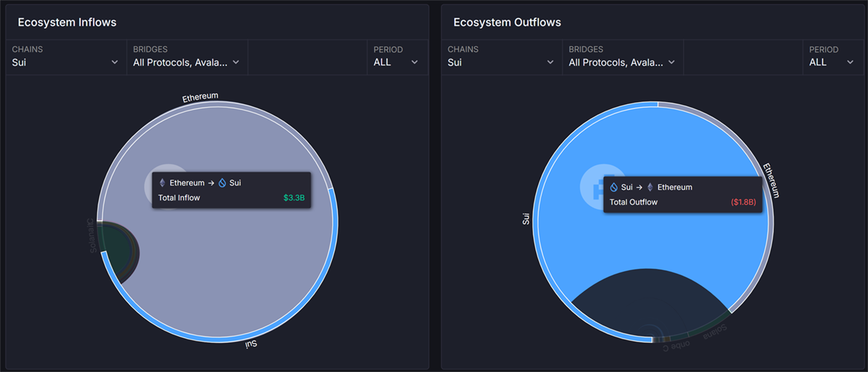The width and height of the screenshot is (868, 372).
Task: Click the Ecosystem Outflows panel title
Action: pos(507,22)
